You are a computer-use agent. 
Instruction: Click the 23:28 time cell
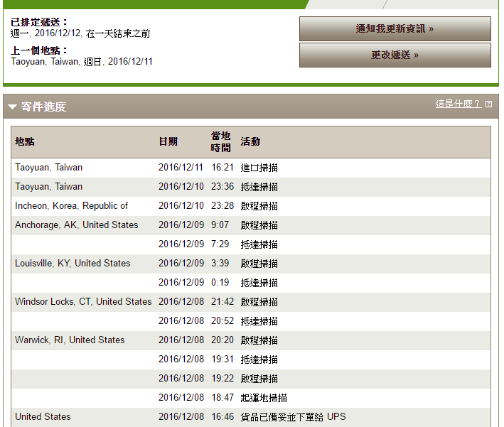222,206
